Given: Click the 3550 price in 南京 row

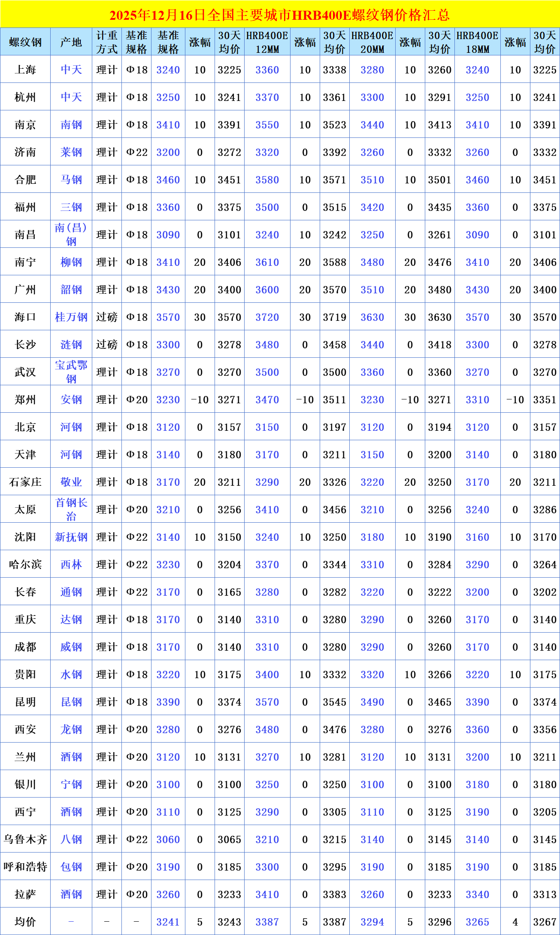Looking at the screenshot, I should coord(267,125).
